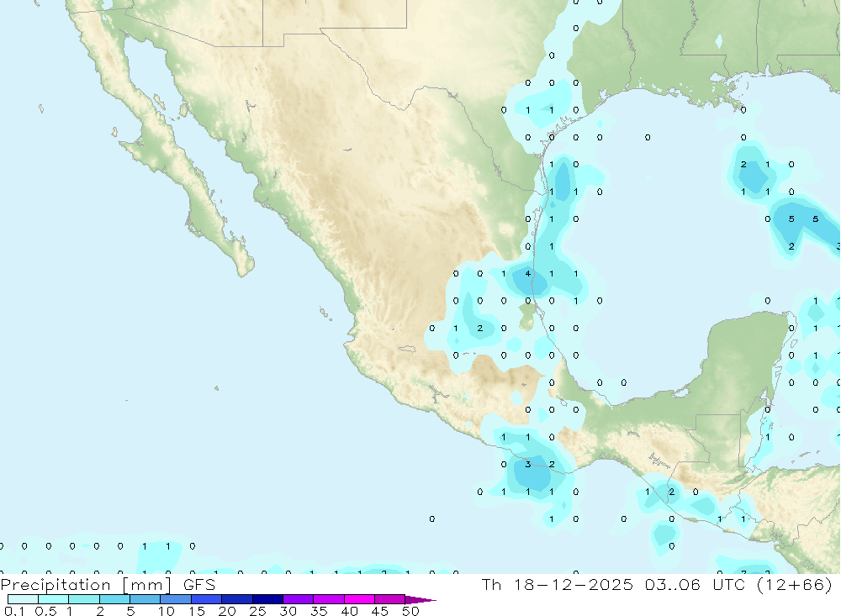Screen dimensions: 841x616
Task: Select the 0.5–1 mm legend color swatch
Action: pos(54,599)
